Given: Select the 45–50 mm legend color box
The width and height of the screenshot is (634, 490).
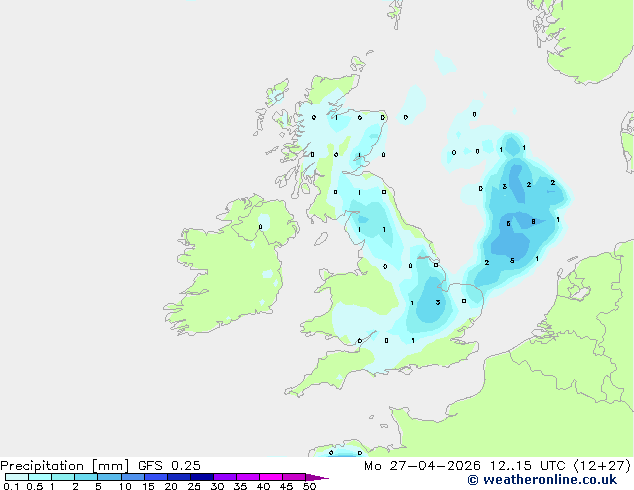Looking at the screenshot, I should point(294,477).
